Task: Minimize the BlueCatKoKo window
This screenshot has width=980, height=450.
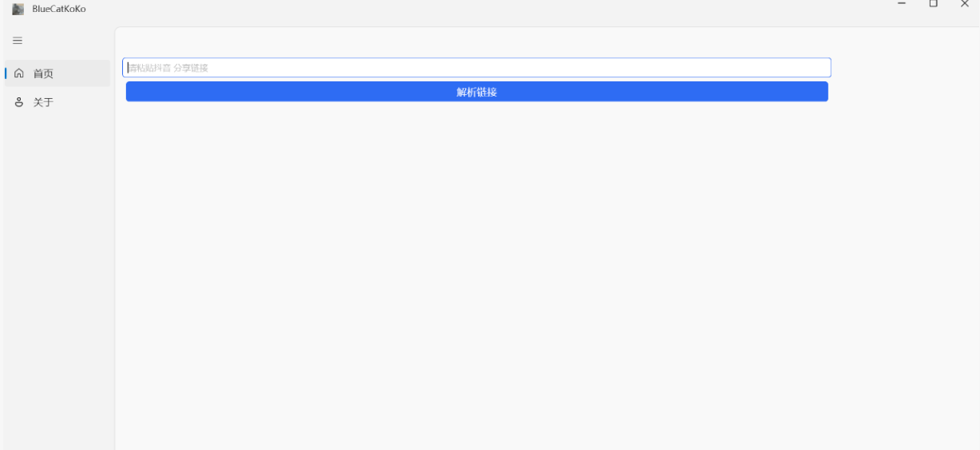Action: (902, 5)
